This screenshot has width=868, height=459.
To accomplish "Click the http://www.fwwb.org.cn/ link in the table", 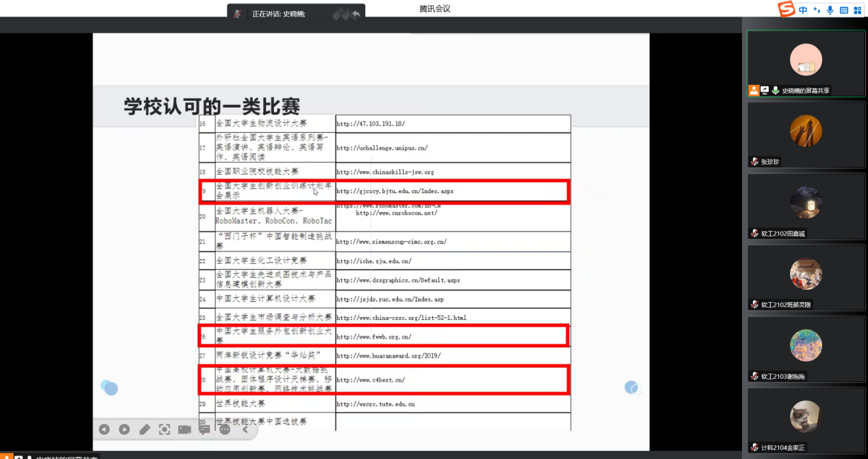I will [x=373, y=336].
